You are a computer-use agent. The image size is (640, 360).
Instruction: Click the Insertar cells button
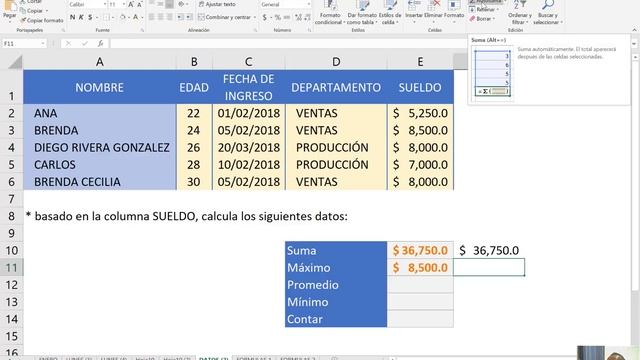click(413, 11)
